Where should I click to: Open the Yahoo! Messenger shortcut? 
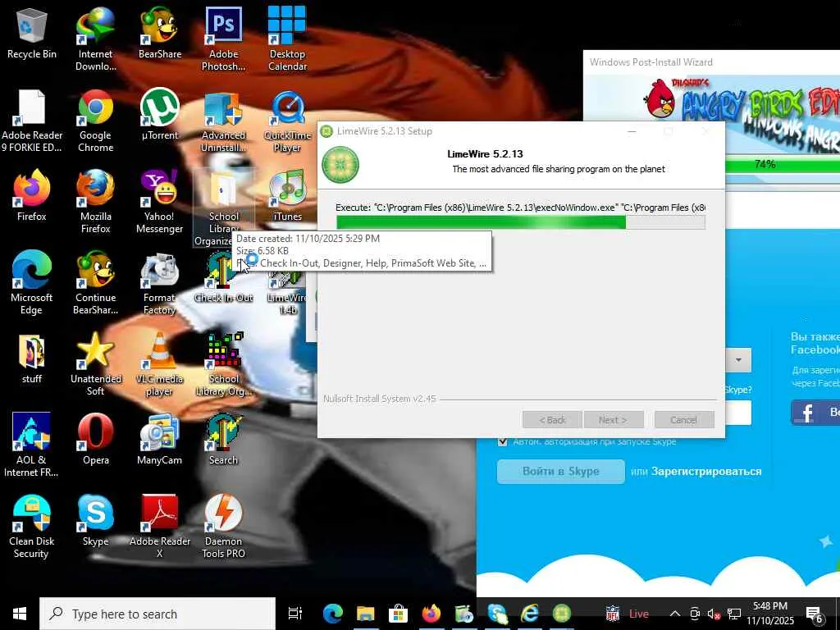160,202
